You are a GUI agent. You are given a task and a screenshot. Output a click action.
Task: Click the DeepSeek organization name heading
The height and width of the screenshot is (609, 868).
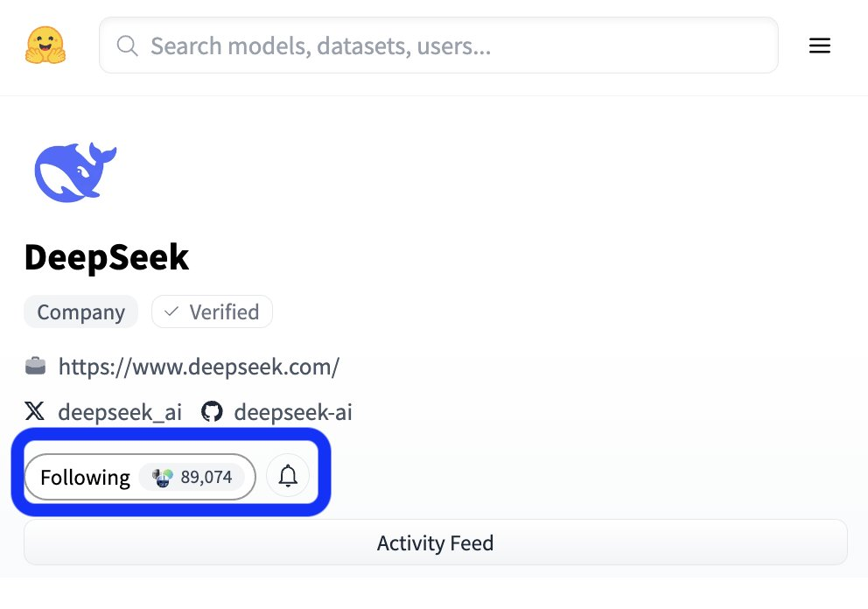[107, 257]
